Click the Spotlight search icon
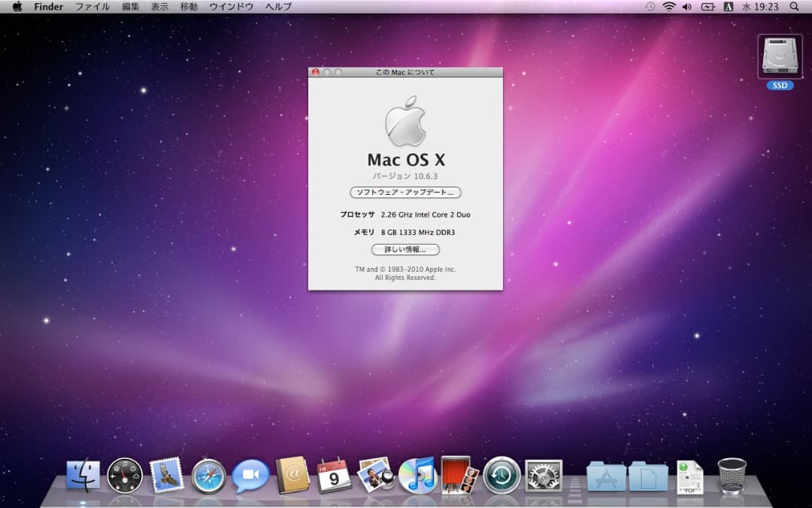 (x=795, y=6)
